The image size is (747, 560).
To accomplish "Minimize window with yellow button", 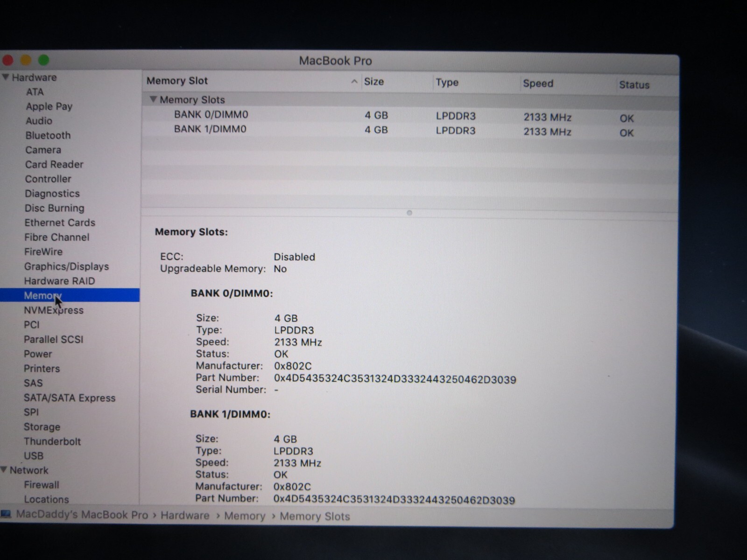I will click(x=26, y=60).
